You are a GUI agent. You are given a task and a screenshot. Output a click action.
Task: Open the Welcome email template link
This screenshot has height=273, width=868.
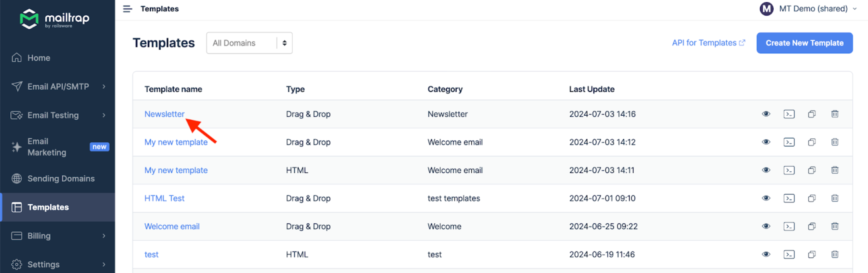click(x=172, y=227)
